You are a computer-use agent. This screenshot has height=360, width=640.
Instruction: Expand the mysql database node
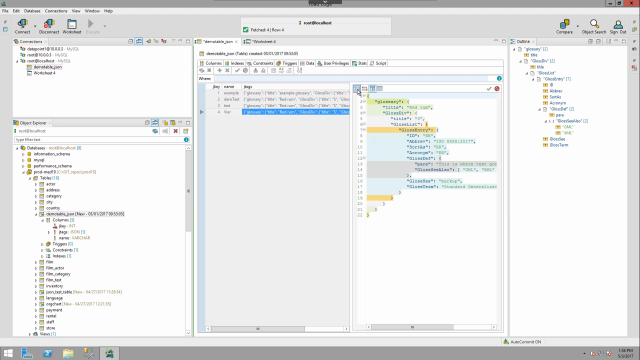[23, 160]
